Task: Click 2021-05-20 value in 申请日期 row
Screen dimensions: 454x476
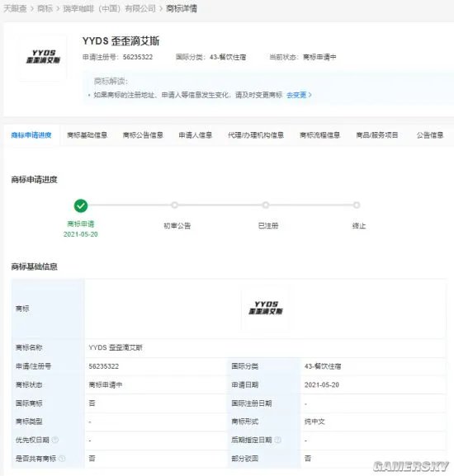Action: [x=322, y=385]
